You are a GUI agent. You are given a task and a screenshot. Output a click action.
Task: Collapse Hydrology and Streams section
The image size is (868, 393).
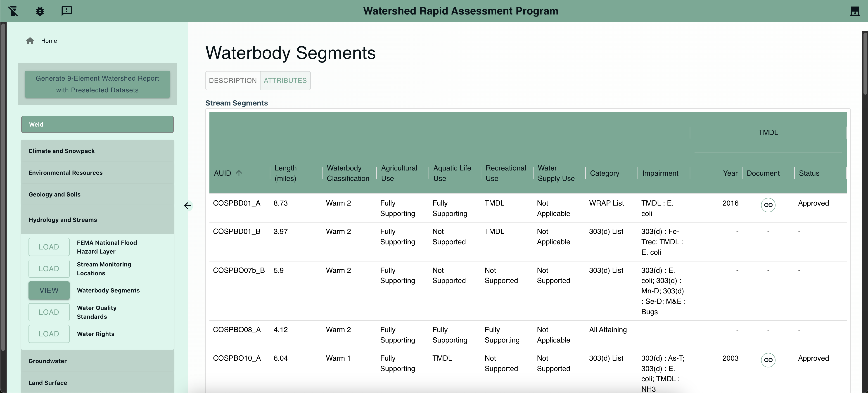97,220
